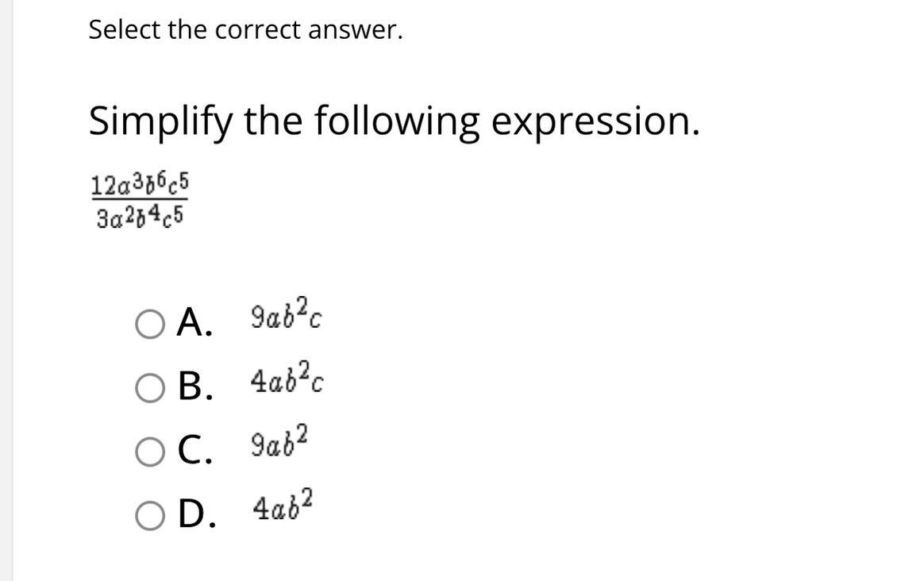Click the 4ab²c answer expression
The height and width of the screenshot is (581, 924).
pyautogui.click(x=287, y=377)
